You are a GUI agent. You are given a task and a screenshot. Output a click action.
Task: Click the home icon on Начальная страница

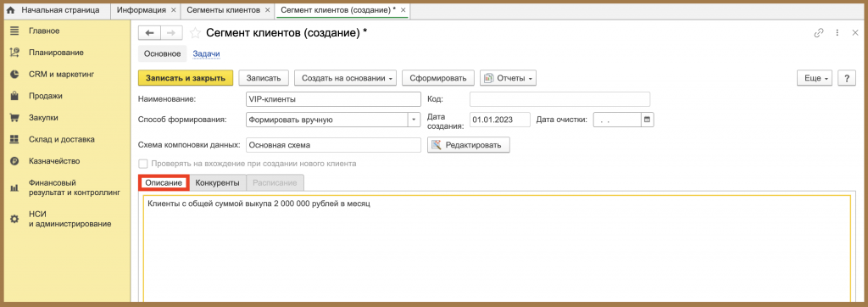pos(10,10)
